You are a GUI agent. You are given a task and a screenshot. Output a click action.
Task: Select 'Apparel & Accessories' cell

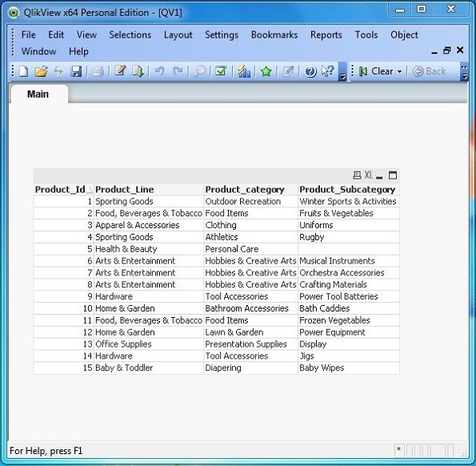pyautogui.click(x=149, y=225)
